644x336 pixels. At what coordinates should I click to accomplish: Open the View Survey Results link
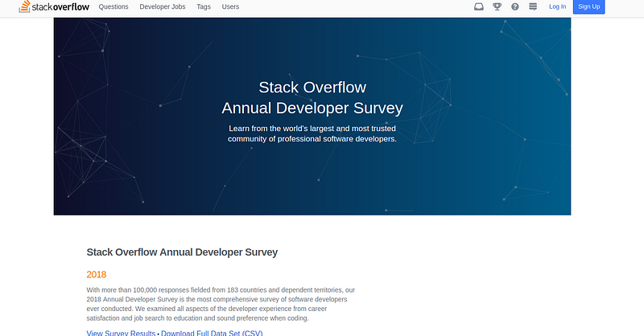[x=121, y=333]
